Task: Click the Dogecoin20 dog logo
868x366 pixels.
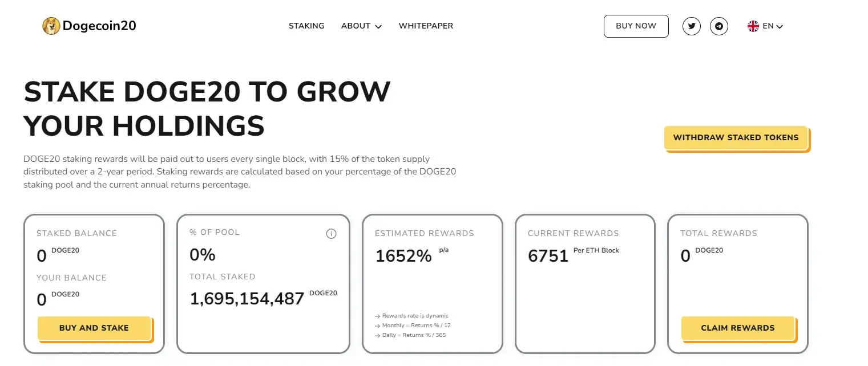Action: (x=51, y=26)
